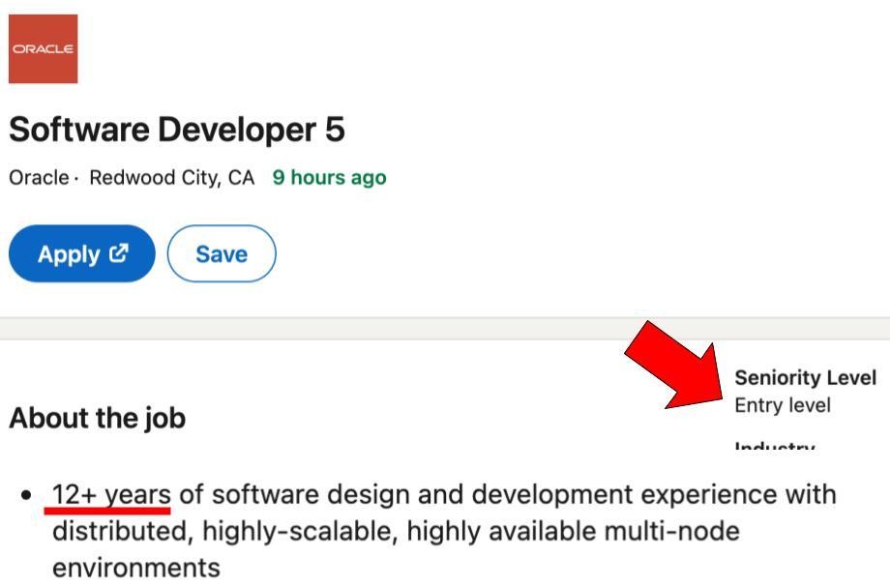The image size is (890, 588).
Task: Click the Oracle name next to job title
Action: click(35, 177)
